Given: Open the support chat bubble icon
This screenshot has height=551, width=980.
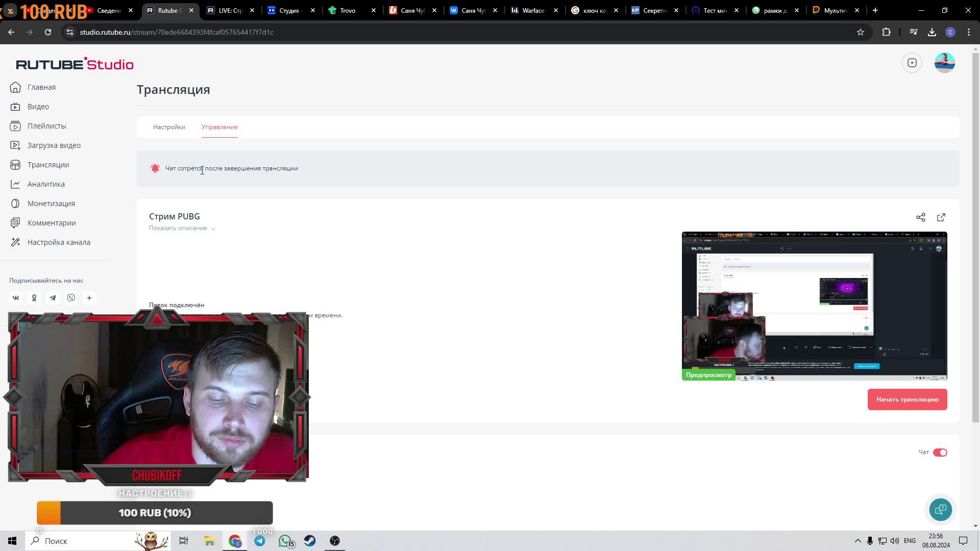Looking at the screenshot, I should tap(940, 509).
